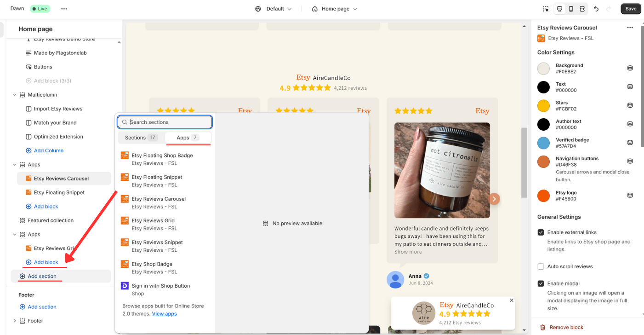Image resolution: width=644 pixels, height=335 pixels.
Task: Toggle Enable modal checkbox
Action: click(541, 283)
